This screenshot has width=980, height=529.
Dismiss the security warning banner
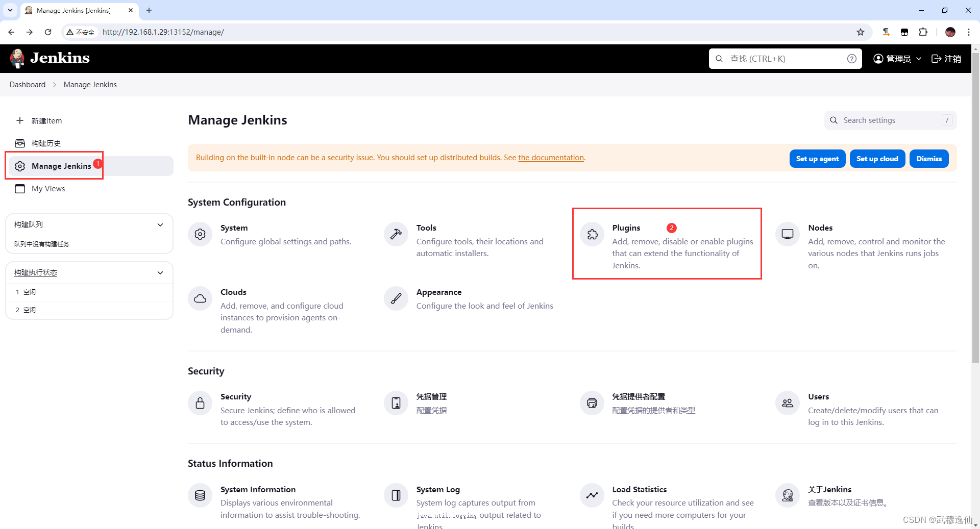[x=929, y=159]
